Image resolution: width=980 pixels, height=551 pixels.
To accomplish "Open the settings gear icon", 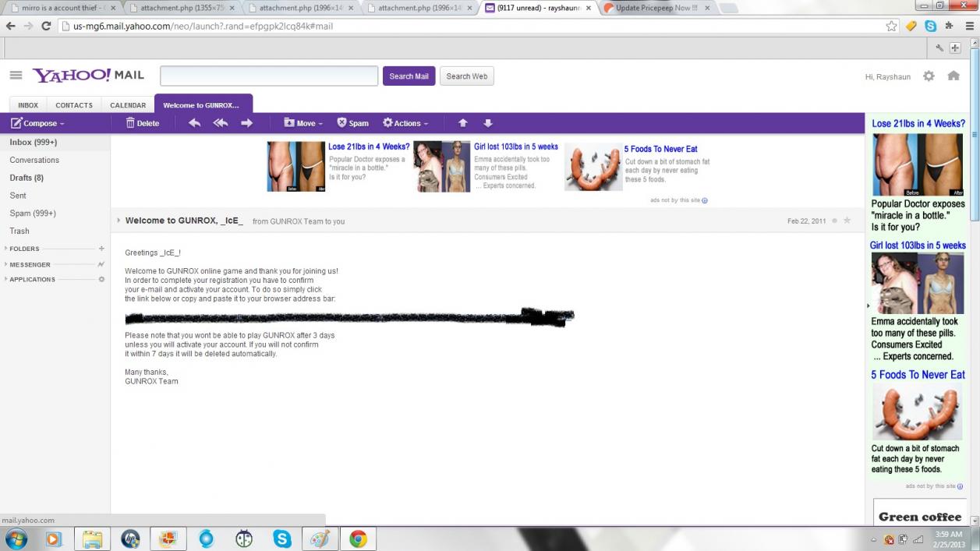I will [929, 76].
